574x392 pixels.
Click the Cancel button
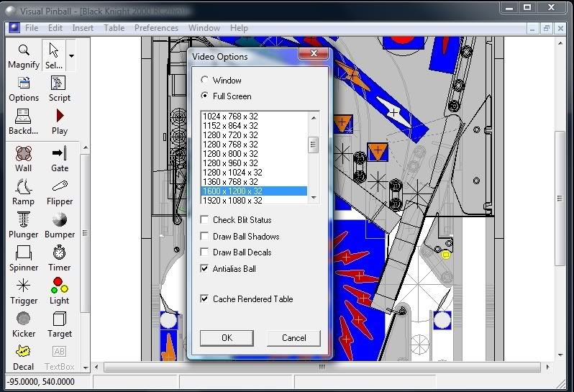[293, 337]
